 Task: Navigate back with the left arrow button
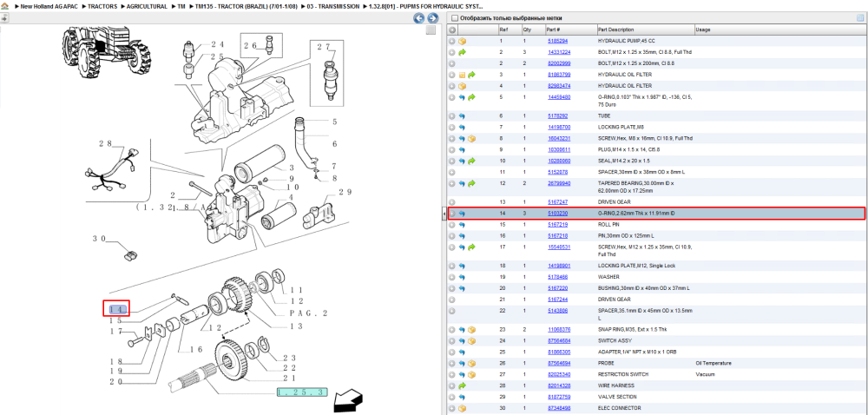419,18
